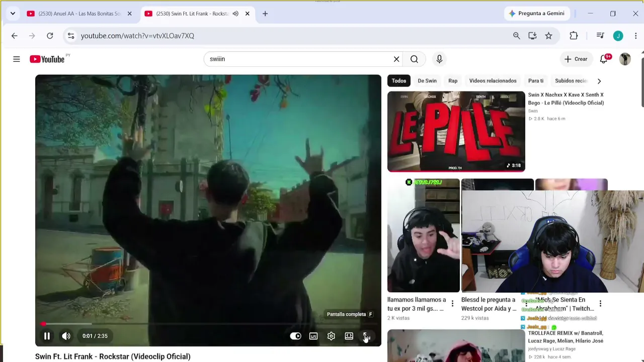
Task: Click 'Swin Ft. Lit Frank - Rockstar' video title
Action: 113,356
